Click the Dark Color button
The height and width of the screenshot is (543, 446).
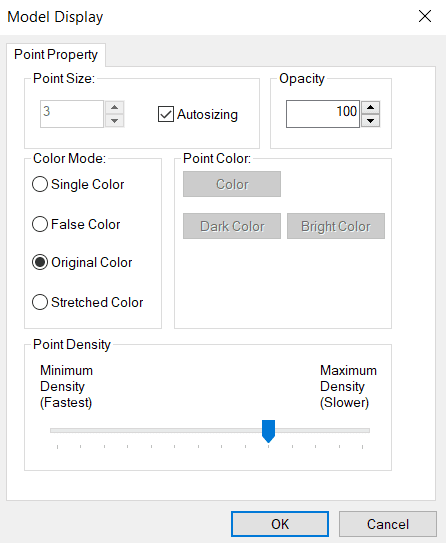click(x=232, y=226)
